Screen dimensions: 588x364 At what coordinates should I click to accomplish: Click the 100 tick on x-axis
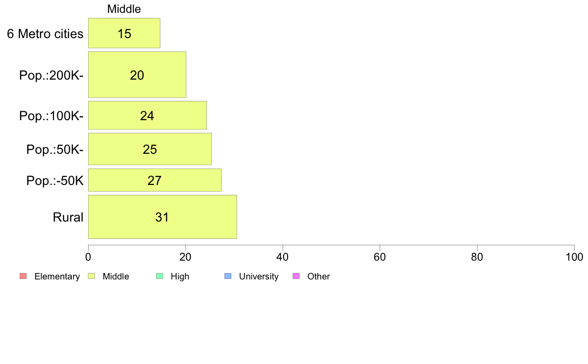coord(574,257)
